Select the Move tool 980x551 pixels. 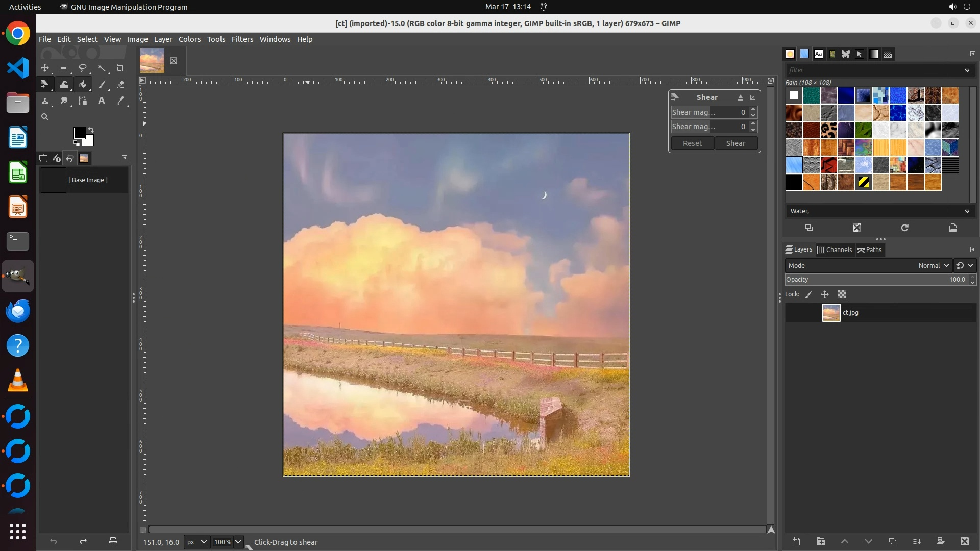pyautogui.click(x=45, y=68)
